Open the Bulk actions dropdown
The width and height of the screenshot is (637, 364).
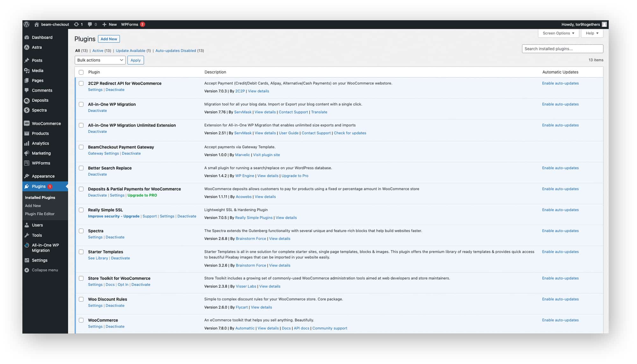100,60
